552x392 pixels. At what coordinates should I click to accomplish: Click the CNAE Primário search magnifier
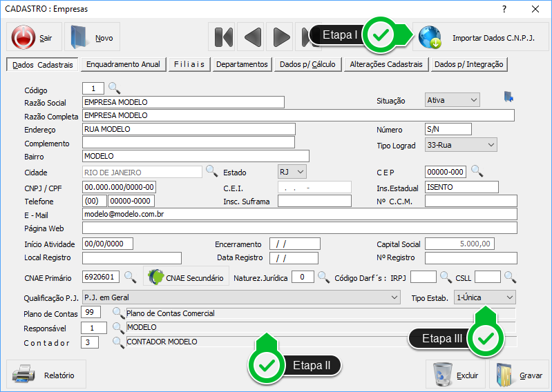131,277
